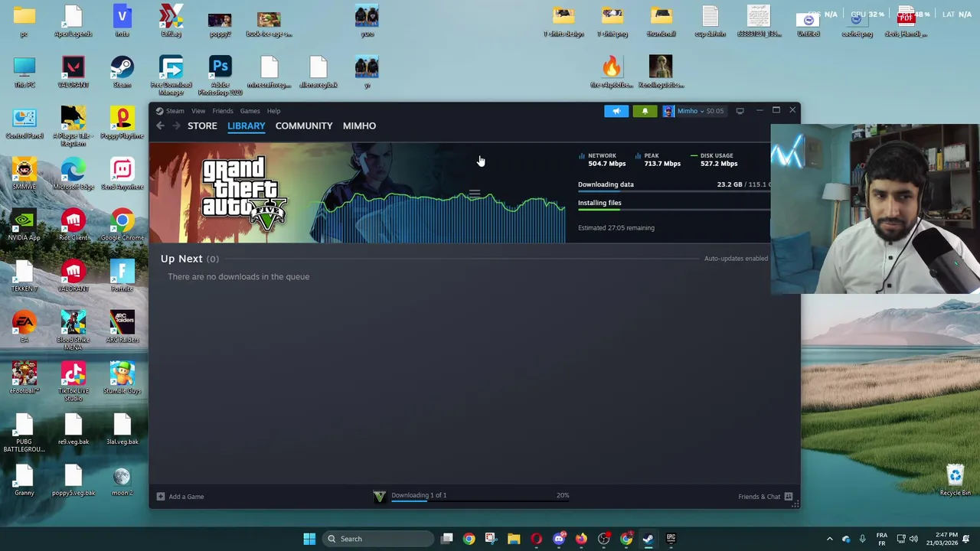980x551 pixels.
Task: Click the bottom download progress bar
Action: (x=480, y=503)
